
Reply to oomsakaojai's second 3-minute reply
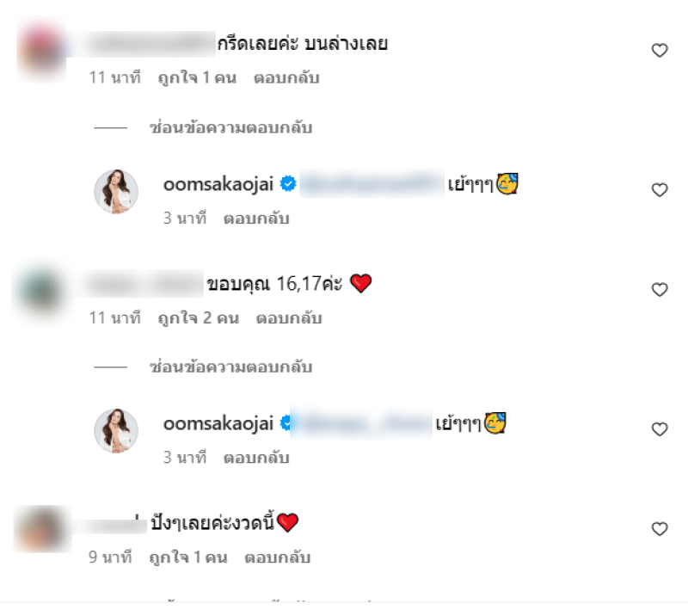point(256,458)
